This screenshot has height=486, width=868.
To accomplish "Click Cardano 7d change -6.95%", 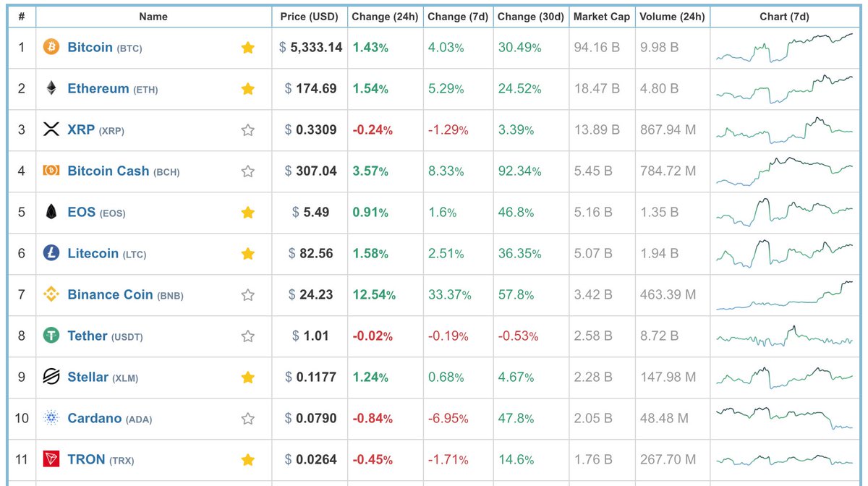I will [x=448, y=419].
